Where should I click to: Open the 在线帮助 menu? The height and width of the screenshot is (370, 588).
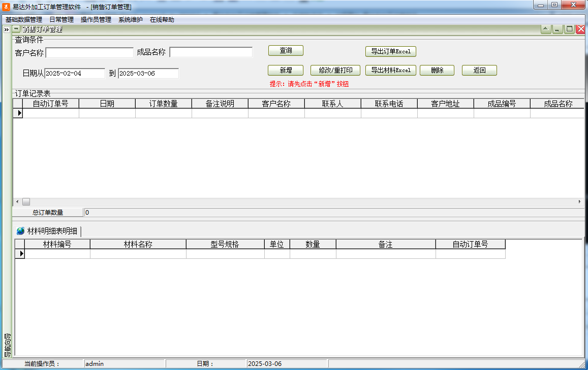click(161, 19)
